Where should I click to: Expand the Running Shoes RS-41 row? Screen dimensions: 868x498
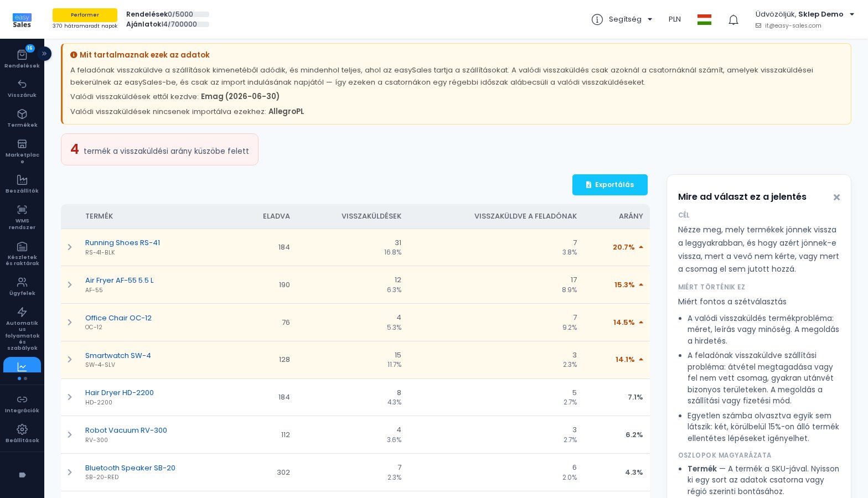[x=70, y=247]
